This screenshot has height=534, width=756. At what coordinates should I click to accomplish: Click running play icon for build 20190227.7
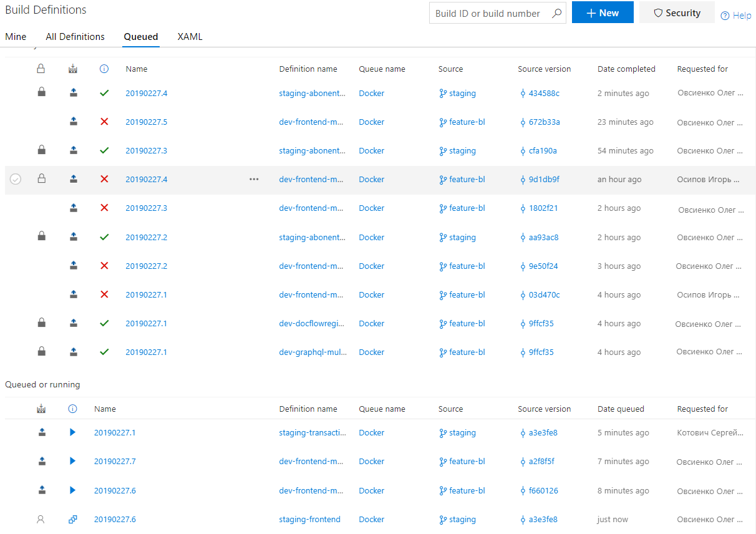click(72, 461)
